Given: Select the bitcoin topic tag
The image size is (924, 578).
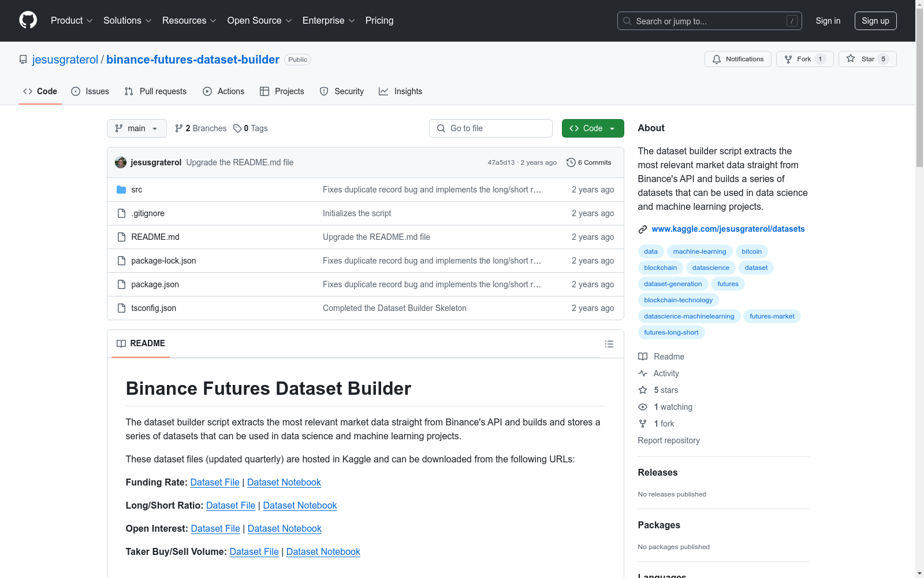Looking at the screenshot, I should tap(752, 251).
